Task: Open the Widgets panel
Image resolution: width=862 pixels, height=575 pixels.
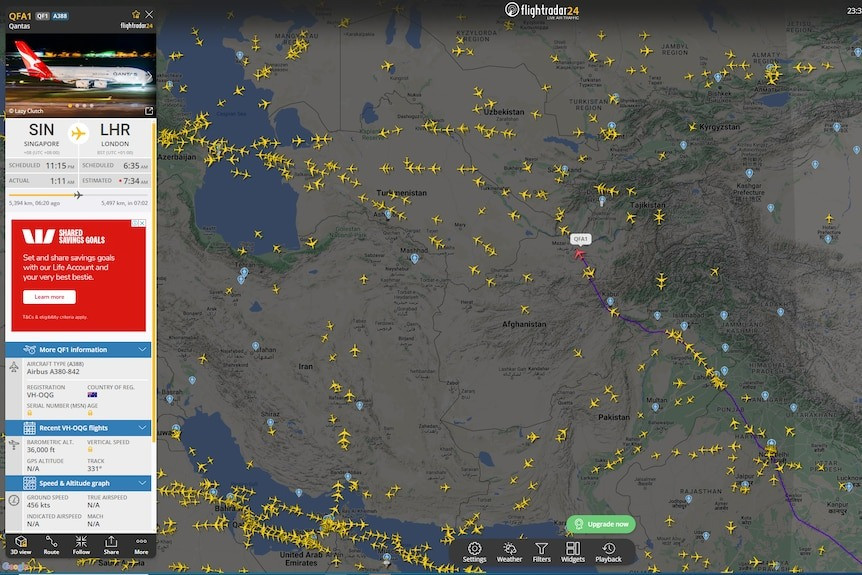Action: 573,552
